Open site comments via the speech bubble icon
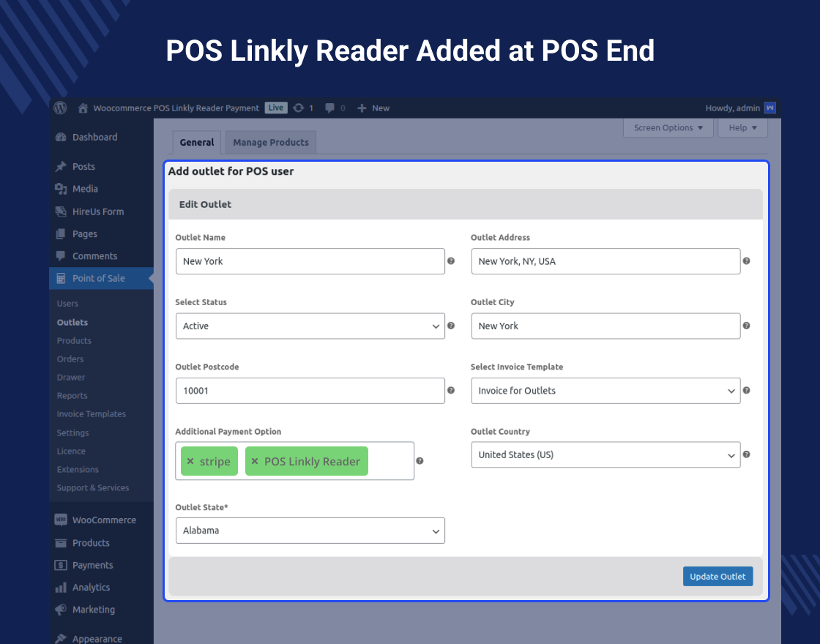The image size is (820, 644). coord(61,255)
